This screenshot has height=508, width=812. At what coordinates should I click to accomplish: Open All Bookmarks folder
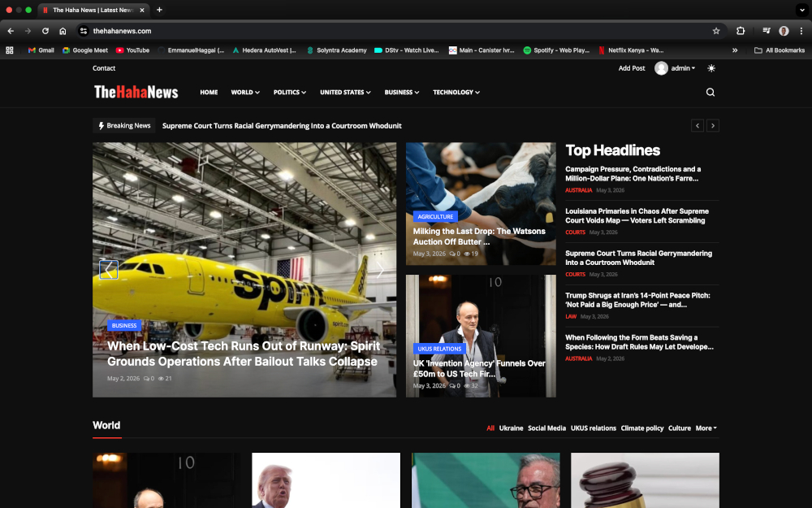coord(780,50)
